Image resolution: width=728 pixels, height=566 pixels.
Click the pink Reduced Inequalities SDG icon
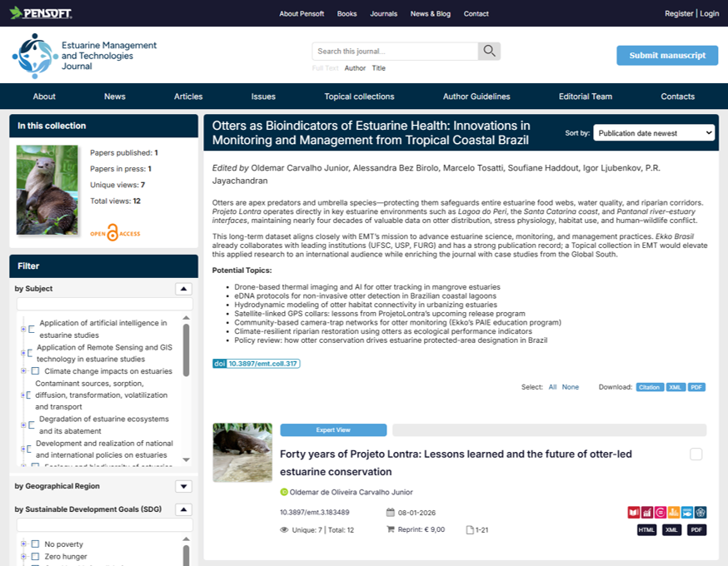pyautogui.click(x=661, y=512)
